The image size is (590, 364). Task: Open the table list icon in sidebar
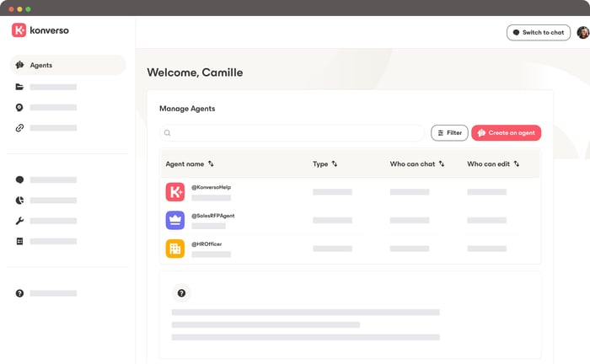pos(19,241)
